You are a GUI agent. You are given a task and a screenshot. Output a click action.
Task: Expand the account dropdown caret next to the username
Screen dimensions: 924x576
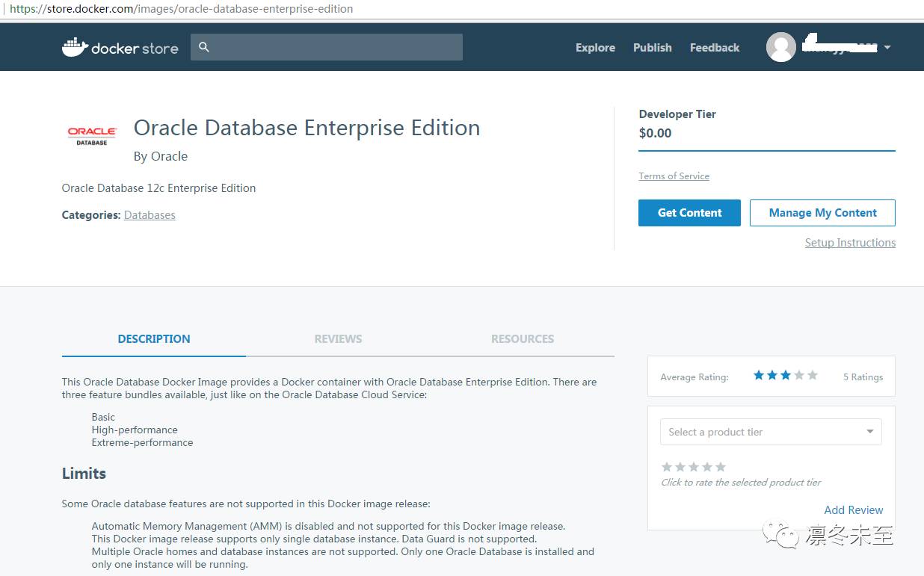[887, 46]
